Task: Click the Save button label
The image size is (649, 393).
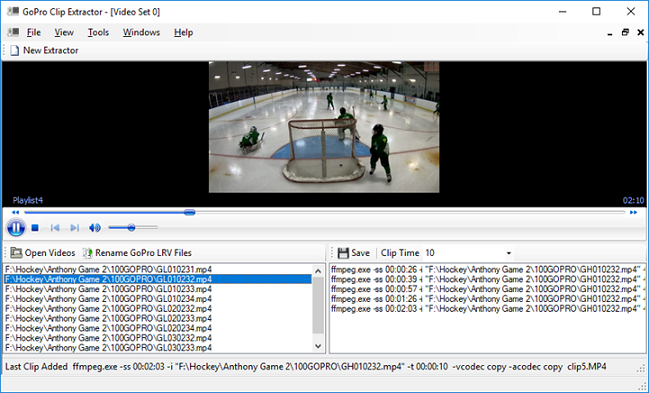Action: point(360,253)
